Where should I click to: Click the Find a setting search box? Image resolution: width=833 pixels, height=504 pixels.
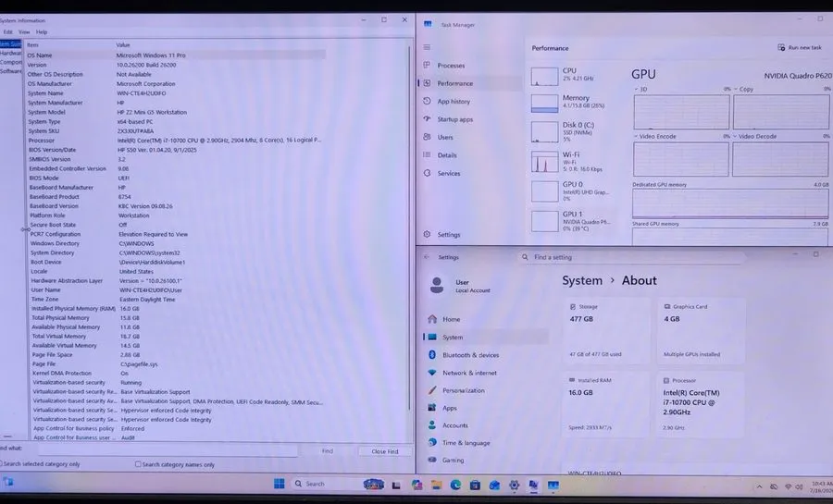click(631, 257)
